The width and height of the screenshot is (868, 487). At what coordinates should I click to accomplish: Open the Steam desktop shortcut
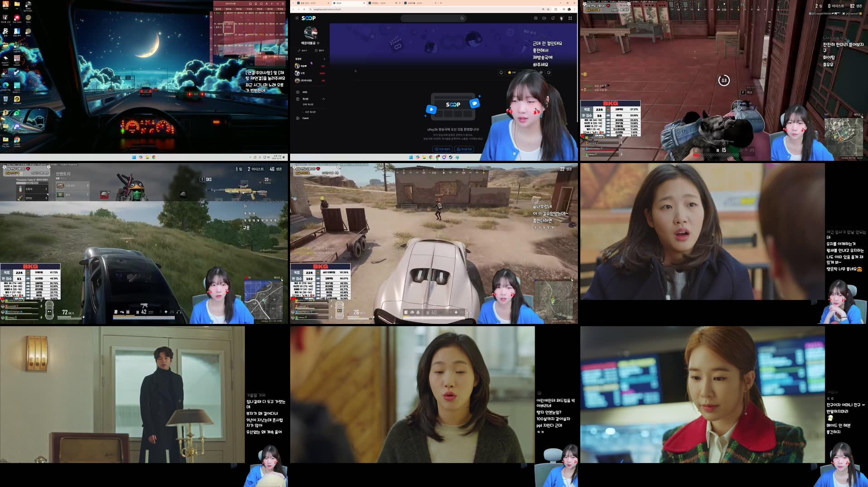click(17, 73)
